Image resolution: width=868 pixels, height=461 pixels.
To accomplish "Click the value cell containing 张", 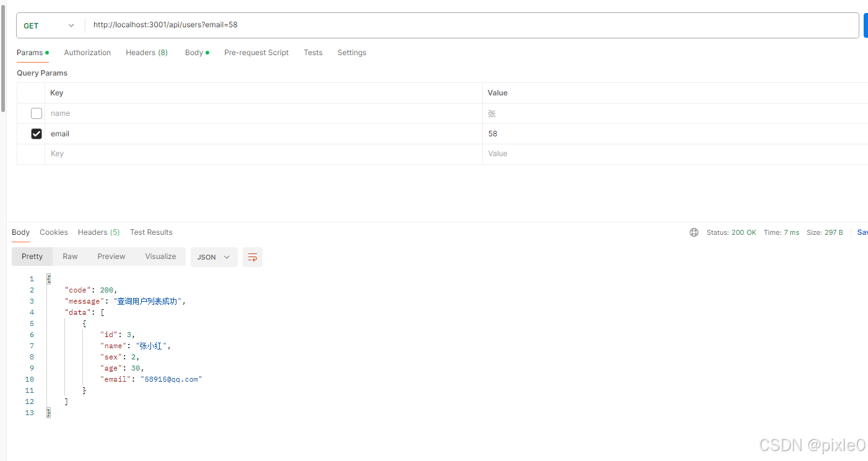I will point(675,113).
